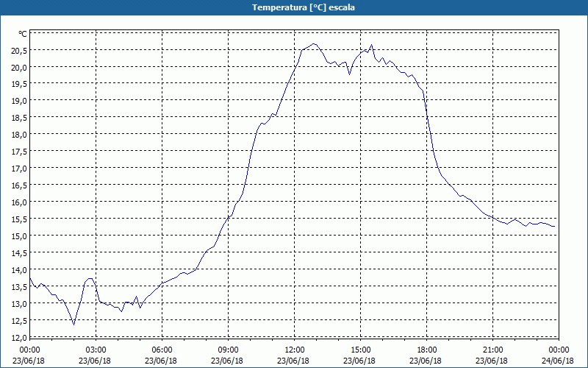Image resolution: width=588 pixels, height=368 pixels.
Task: Click the 18,5 y-axis label
Action: click(x=19, y=118)
